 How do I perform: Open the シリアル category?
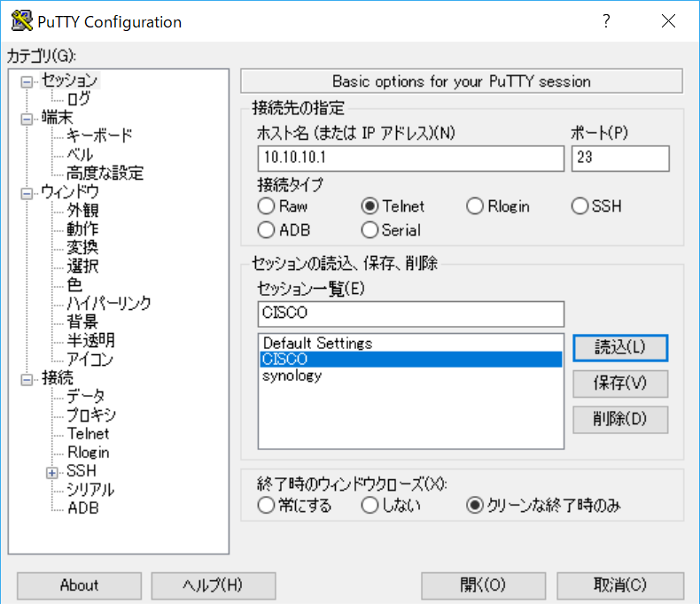coord(90,490)
